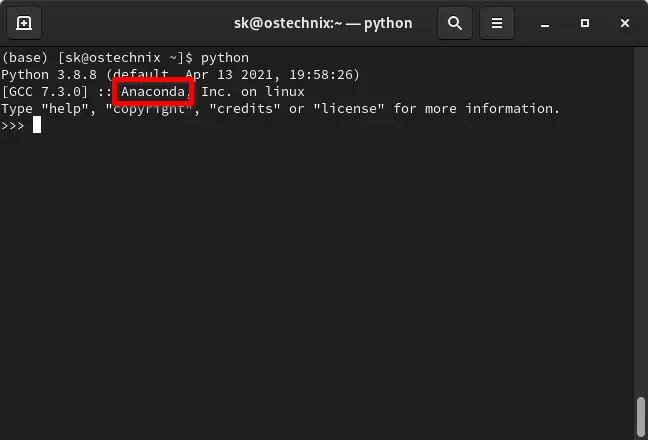Open the terminal search tool
648x440 pixels.
[x=455, y=23]
